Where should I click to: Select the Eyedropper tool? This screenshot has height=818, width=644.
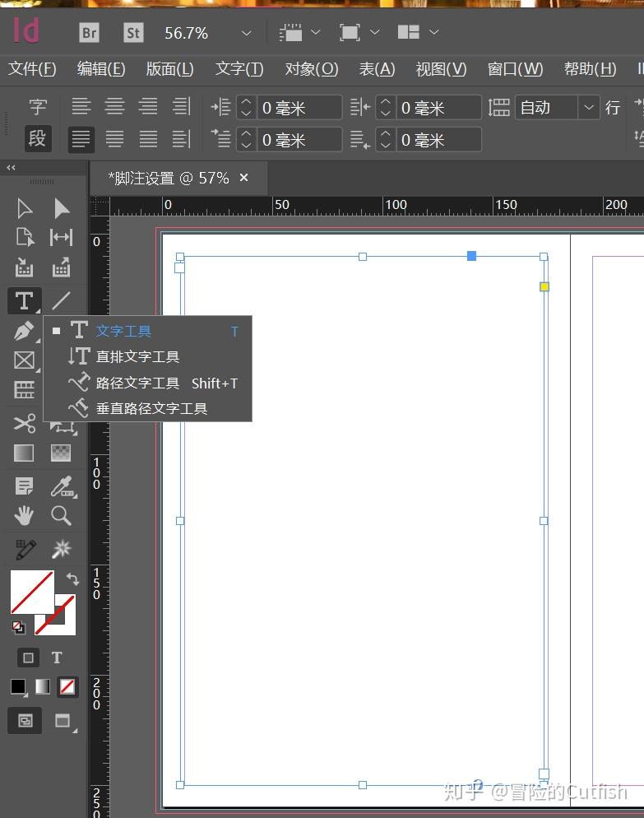(x=63, y=486)
